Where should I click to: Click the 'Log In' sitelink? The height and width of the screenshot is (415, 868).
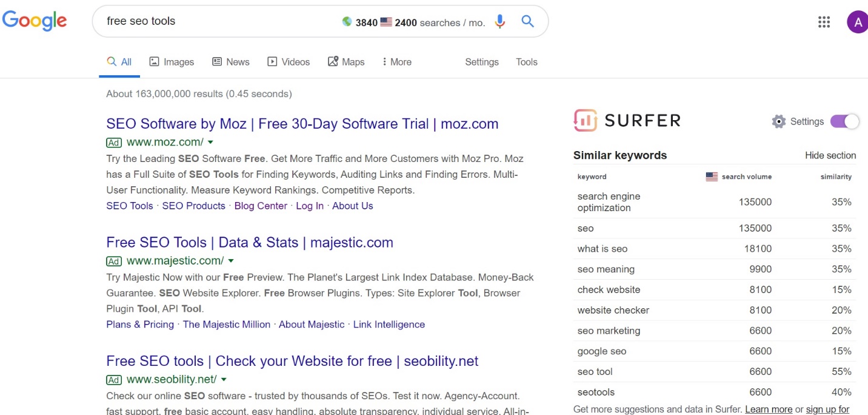pyautogui.click(x=310, y=206)
